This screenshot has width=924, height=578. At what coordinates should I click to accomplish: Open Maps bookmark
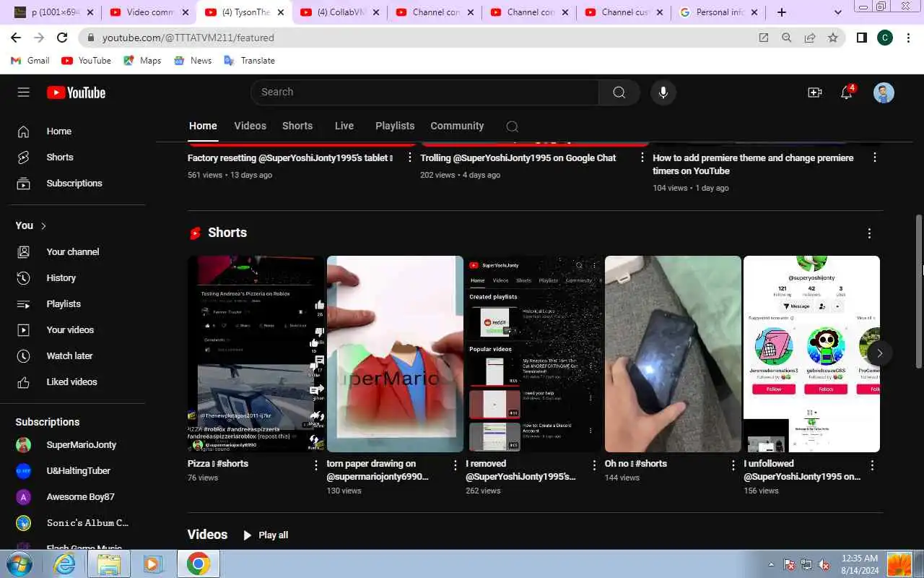click(x=142, y=61)
